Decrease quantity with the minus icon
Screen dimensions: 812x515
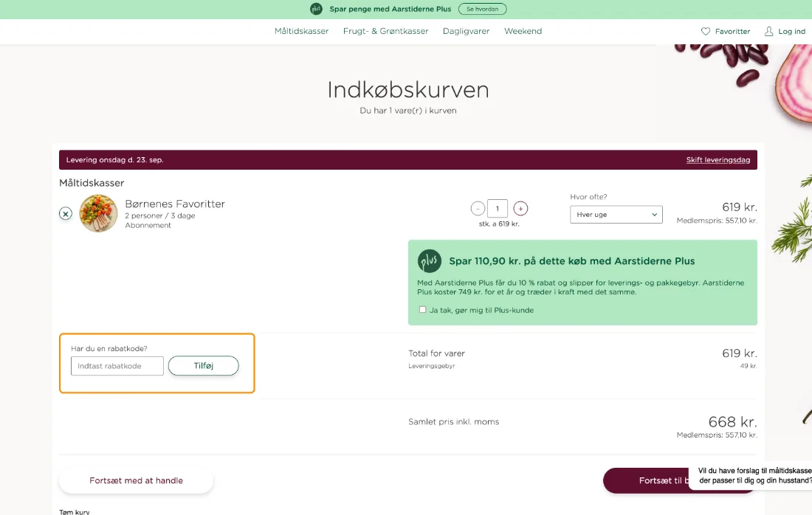tap(478, 209)
